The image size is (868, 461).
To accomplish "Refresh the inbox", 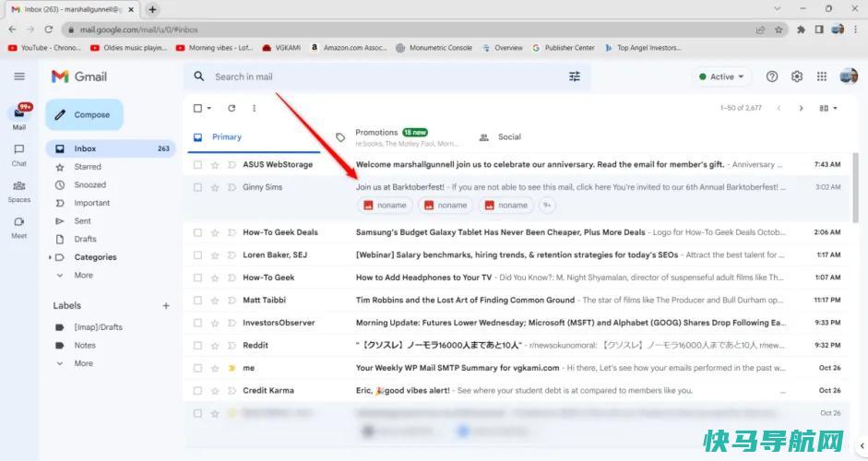I will click(232, 109).
